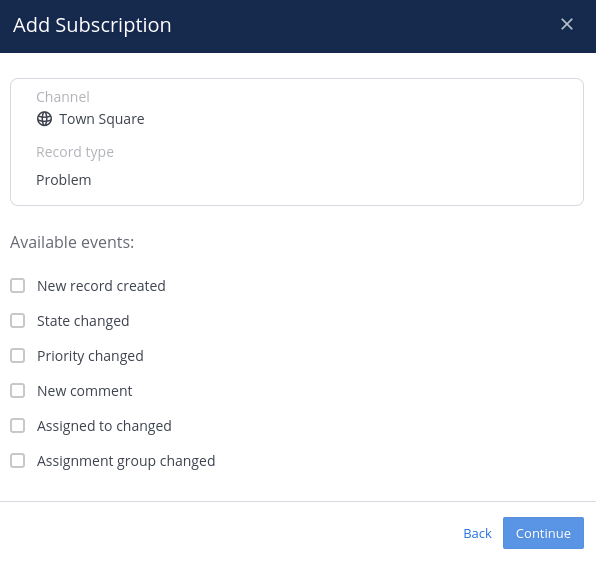Click the 'Priority changed' label text

90,356
